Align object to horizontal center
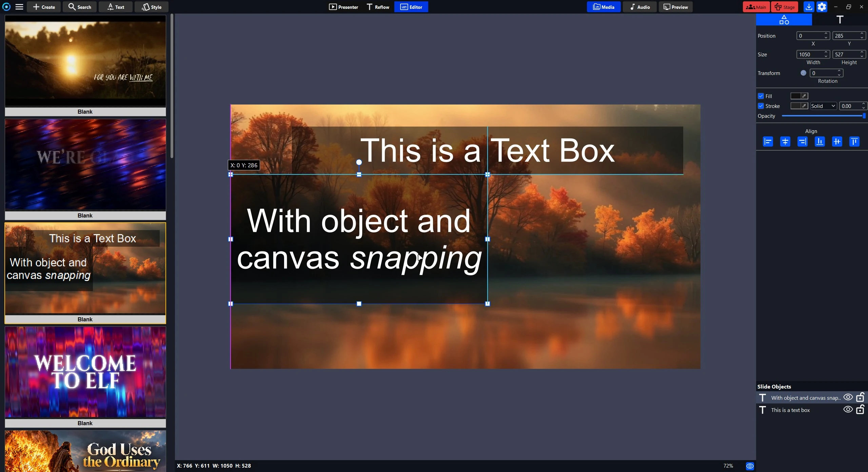The height and width of the screenshot is (472, 868). pyautogui.click(x=785, y=141)
